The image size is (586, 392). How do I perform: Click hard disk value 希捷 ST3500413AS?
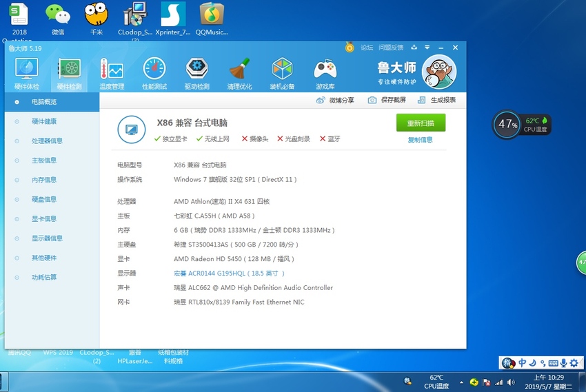tap(236, 245)
